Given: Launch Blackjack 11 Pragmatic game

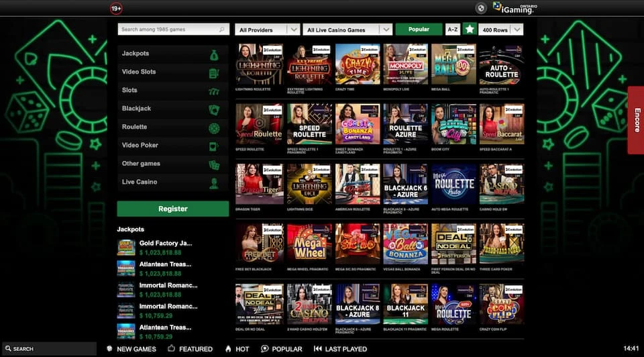Looking at the screenshot, I should (406, 304).
